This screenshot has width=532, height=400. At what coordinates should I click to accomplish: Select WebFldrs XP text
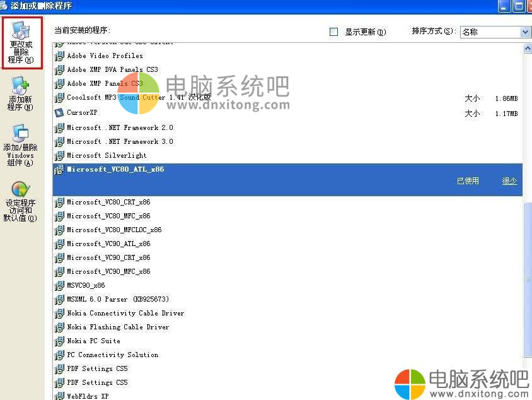pos(88,396)
